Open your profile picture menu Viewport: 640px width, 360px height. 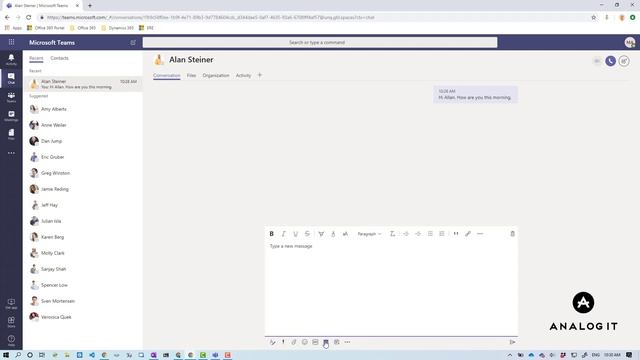[629, 42]
